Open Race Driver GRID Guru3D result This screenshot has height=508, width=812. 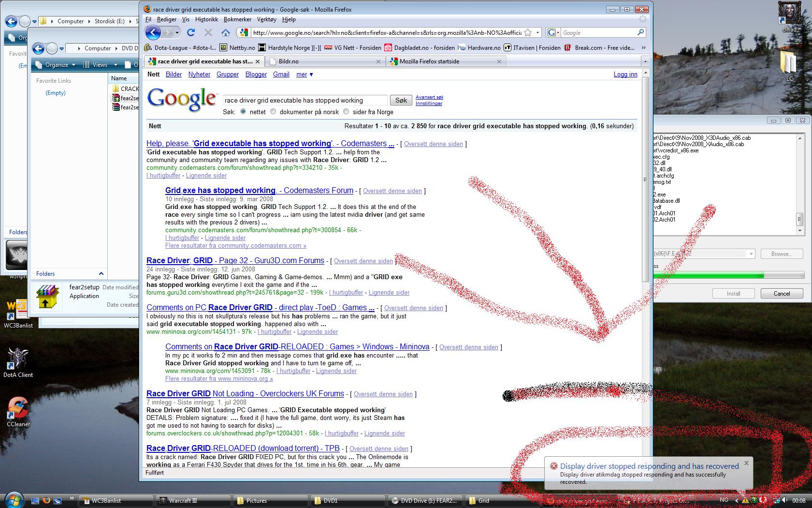pyautogui.click(x=235, y=260)
